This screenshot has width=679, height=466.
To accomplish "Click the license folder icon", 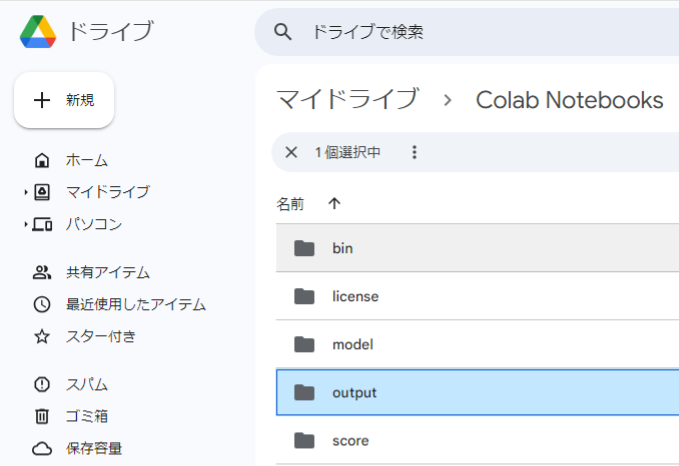I will pyautogui.click(x=304, y=296).
